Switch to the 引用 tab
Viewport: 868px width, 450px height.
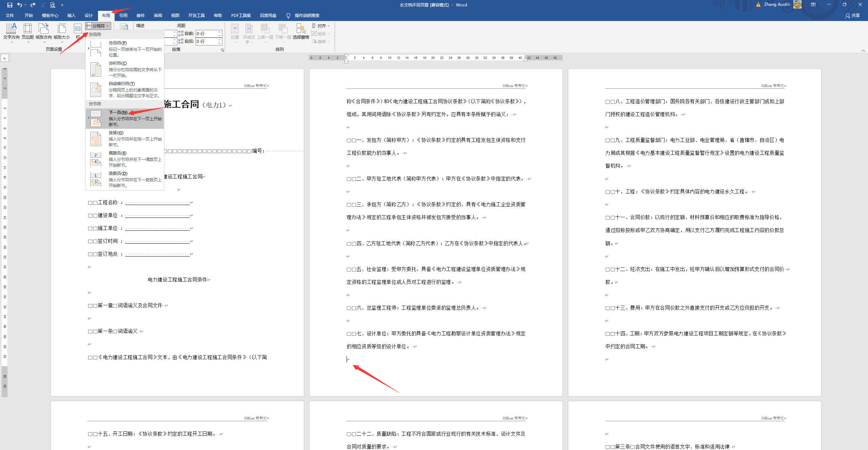point(123,15)
